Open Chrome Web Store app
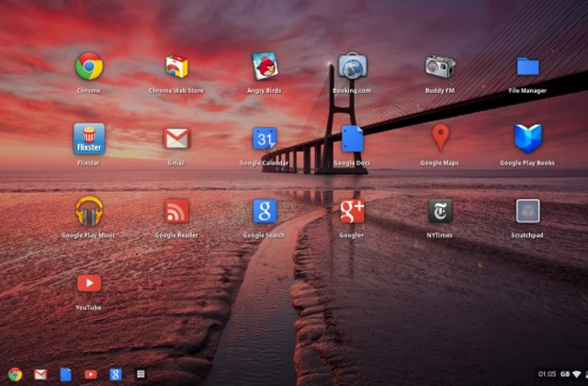Viewport: 588px width, 386px height. pyautogui.click(x=176, y=66)
